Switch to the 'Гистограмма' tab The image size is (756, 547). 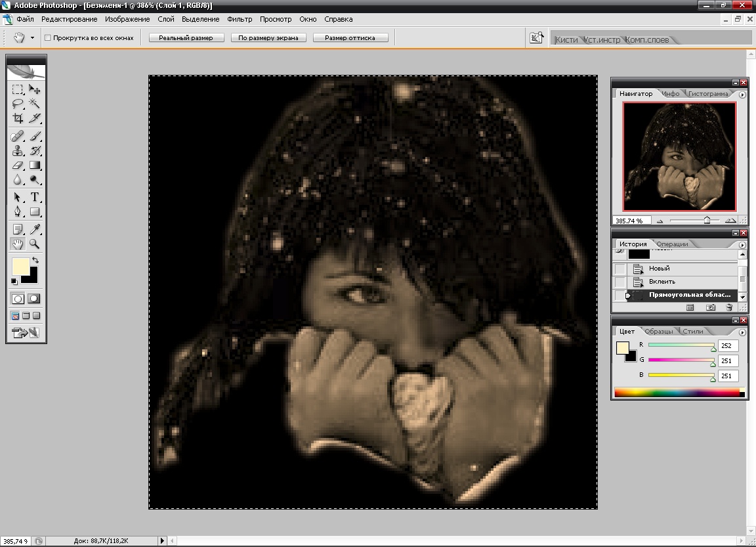coord(708,94)
